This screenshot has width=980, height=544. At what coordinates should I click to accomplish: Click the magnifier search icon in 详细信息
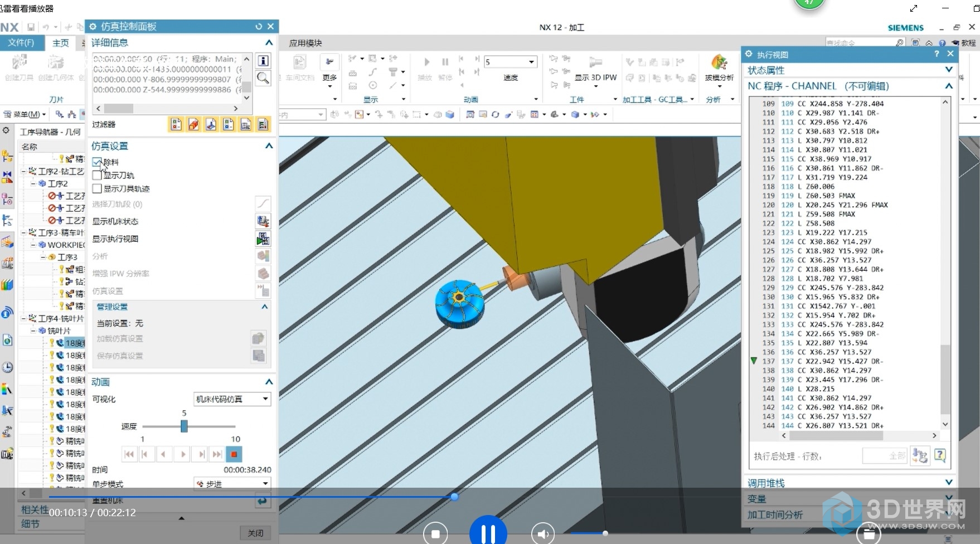[x=263, y=78]
